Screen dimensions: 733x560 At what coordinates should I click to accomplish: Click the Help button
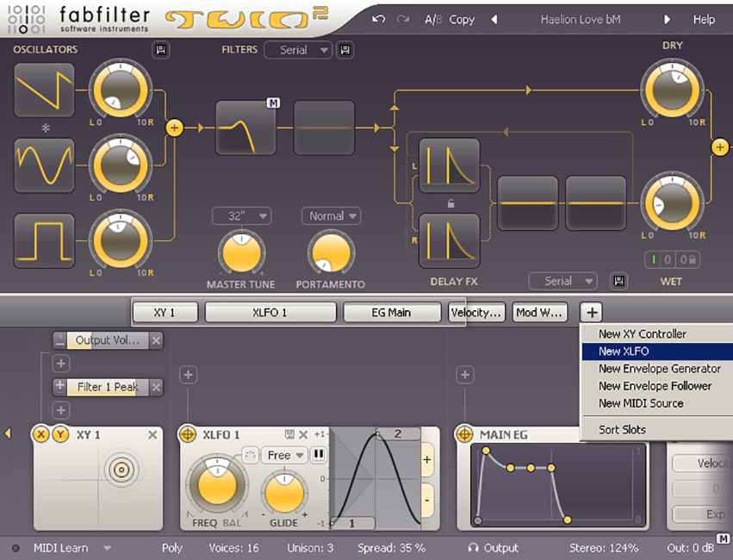704,19
